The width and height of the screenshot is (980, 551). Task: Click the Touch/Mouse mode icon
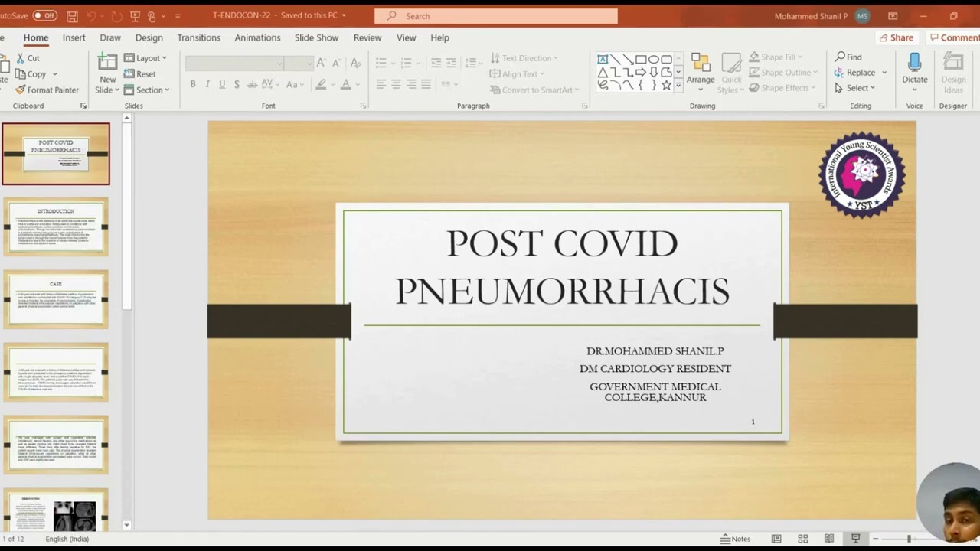pos(152,16)
